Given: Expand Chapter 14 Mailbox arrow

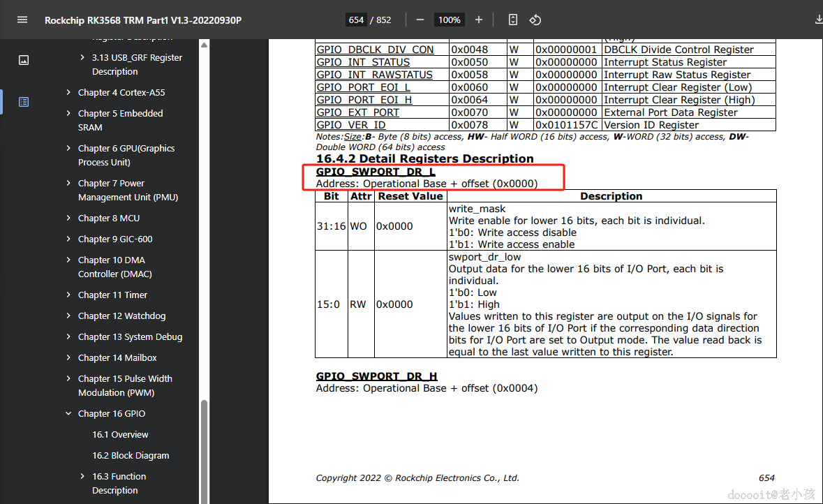Looking at the screenshot, I should [68, 357].
